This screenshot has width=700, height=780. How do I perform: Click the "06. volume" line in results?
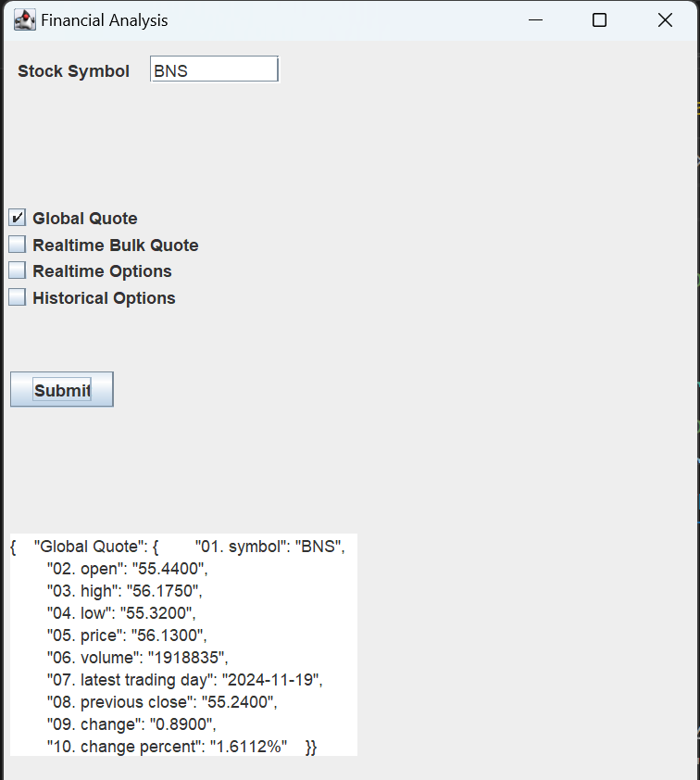(x=137, y=657)
